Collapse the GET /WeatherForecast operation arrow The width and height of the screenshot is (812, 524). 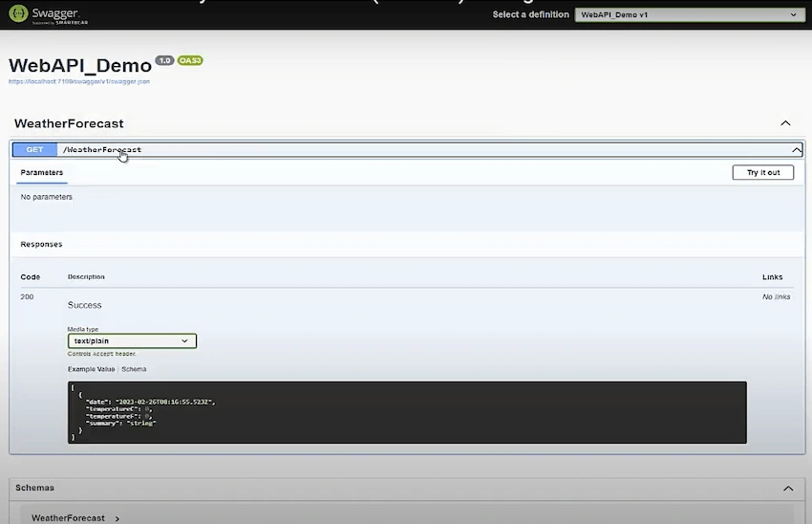(x=797, y=150)
